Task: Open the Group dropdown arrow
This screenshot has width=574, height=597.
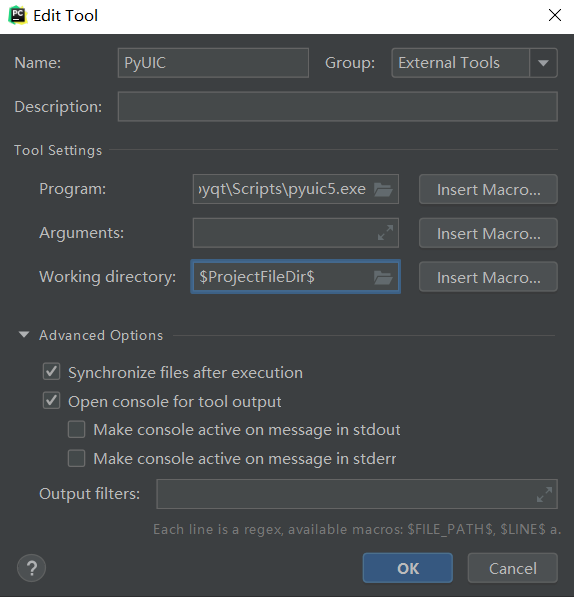Action: pyautogui.click(x=543, y=63)
